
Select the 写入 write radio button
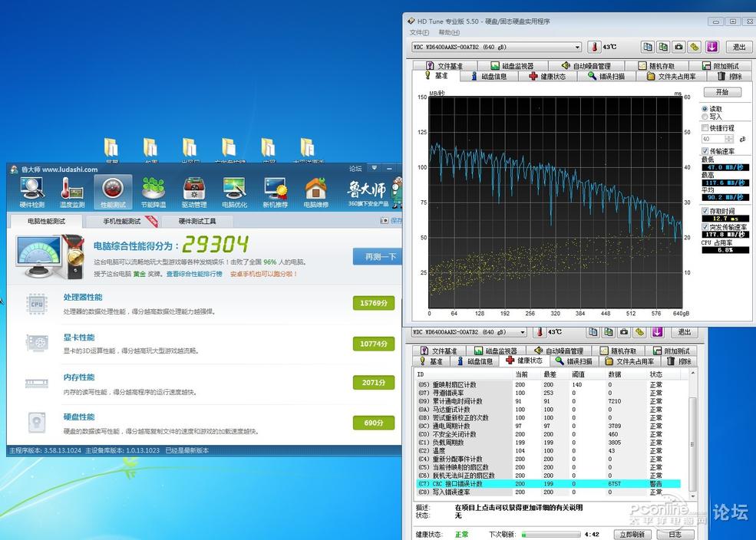click(x=705, y=117)
